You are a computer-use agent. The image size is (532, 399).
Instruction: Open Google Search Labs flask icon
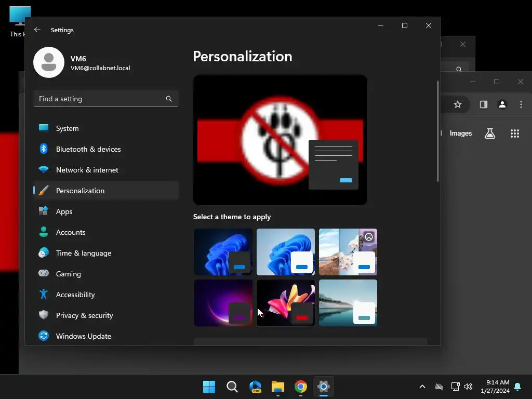pos(490,134)
